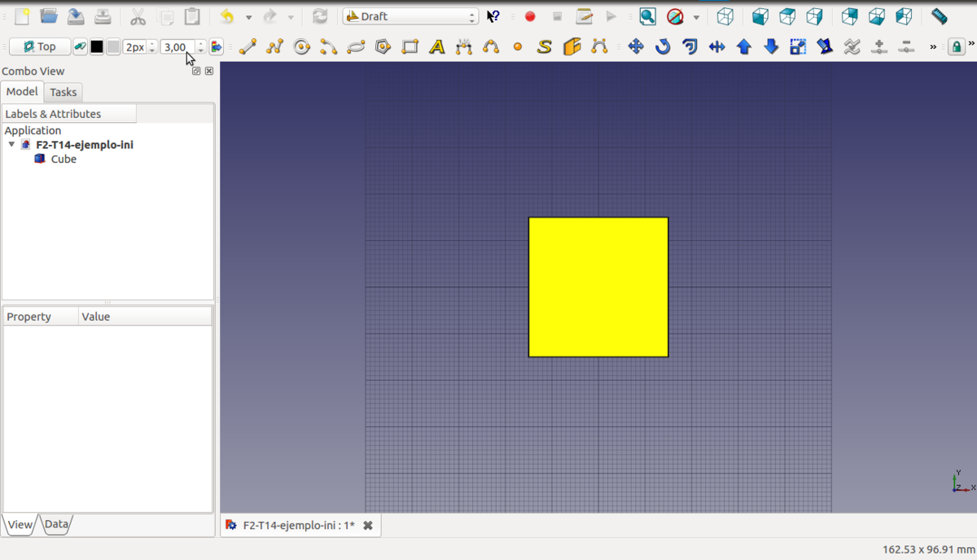Switch to the Data properties tab
Image resolution: width=977 pixels, height=560 pixels.
(56, 524)
